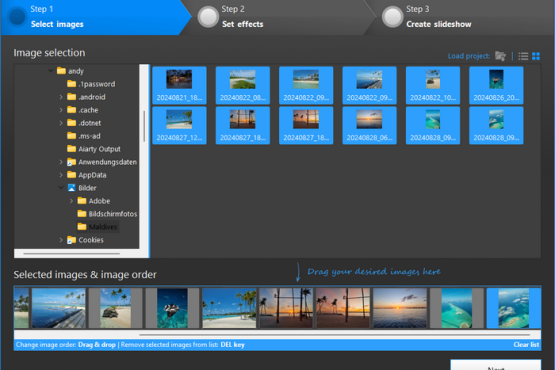The height and width of the screenshot is (370, 555).
Task: Select image 20240821_18 thumbnail
Action: coord(179,85)
